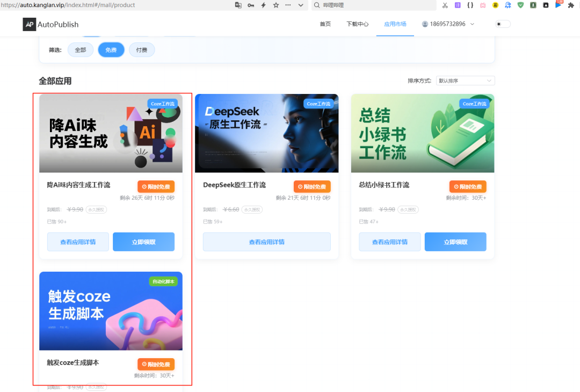Click 限时免费 badge on 降Ai味内容生成工作流
Image resolution: width=580 pixels, height=392 pixels.
[x=156, y=187]
